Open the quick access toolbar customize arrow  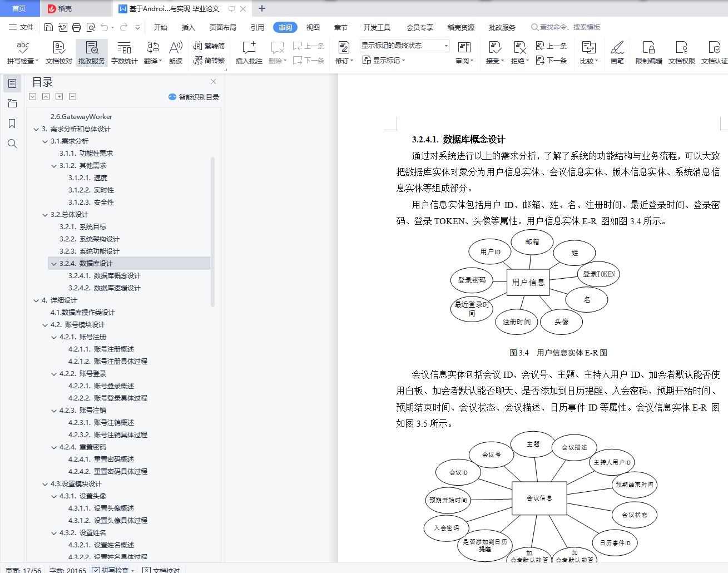[137, 27]
